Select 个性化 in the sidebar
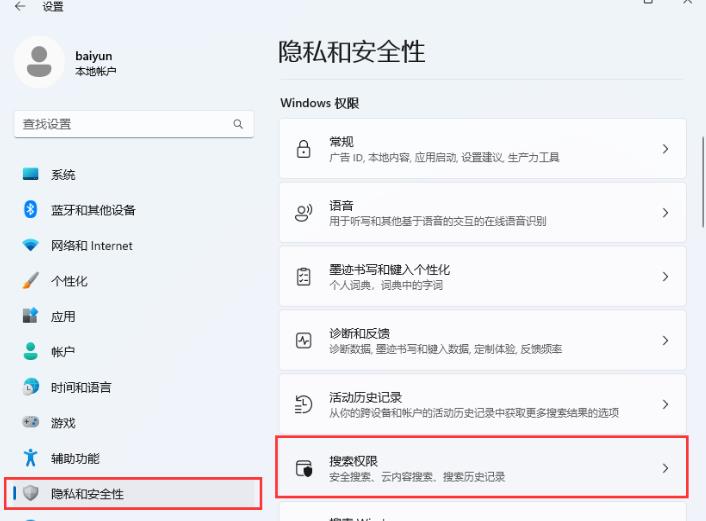The height and width of the screenshot is (521, 706). [x=133, y=281]
